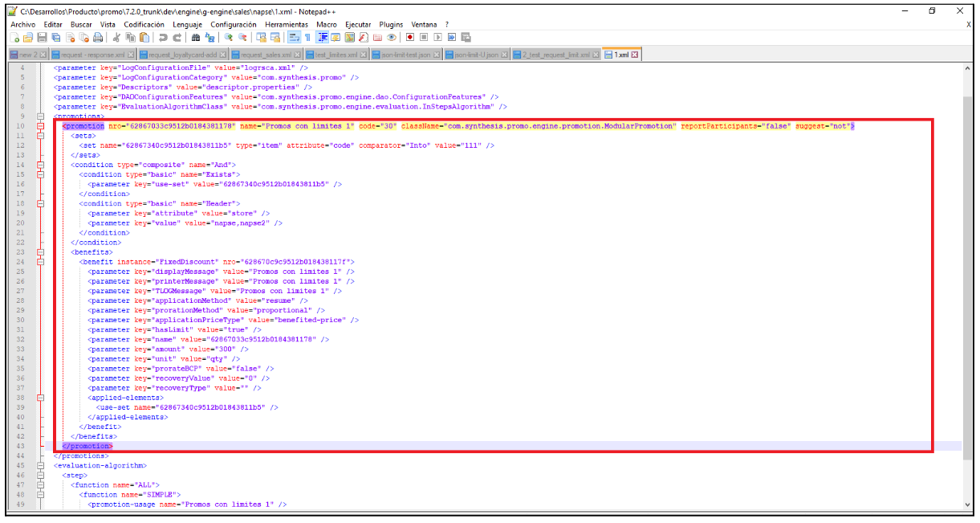This screenshot has height=523, width=980.
Task: Click the Undo arrow icon
Action: (162, 38)
